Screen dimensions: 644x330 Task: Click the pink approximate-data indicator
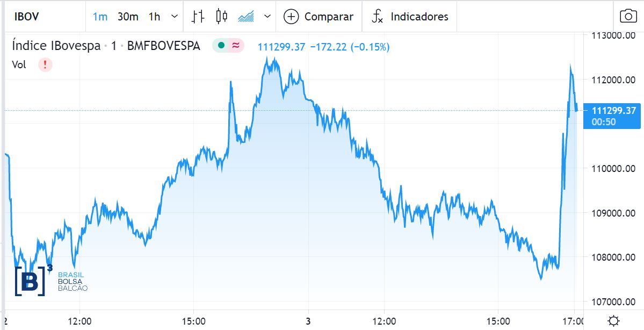coord(235,46)
